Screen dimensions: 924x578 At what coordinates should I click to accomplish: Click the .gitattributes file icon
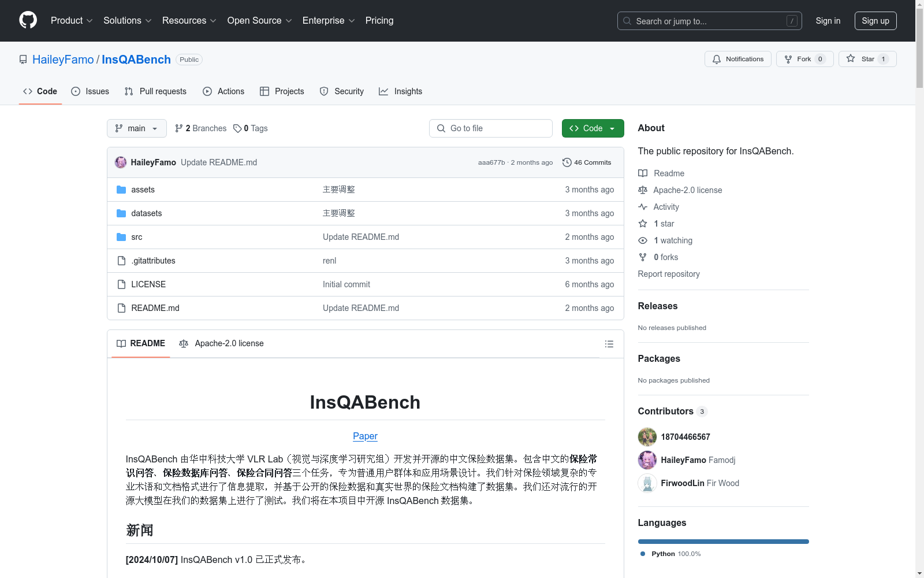point(121,261)
